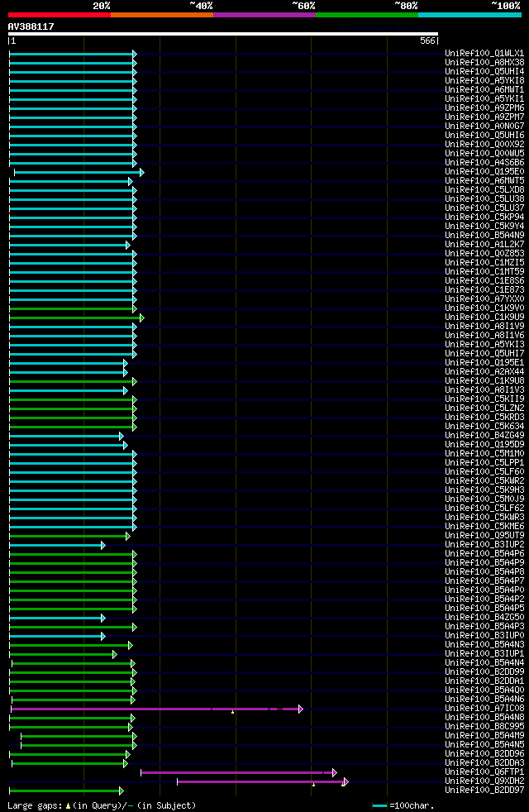Select hit label UniRef100_C5LXD8
Screen dimensions: 529x812
484,189
